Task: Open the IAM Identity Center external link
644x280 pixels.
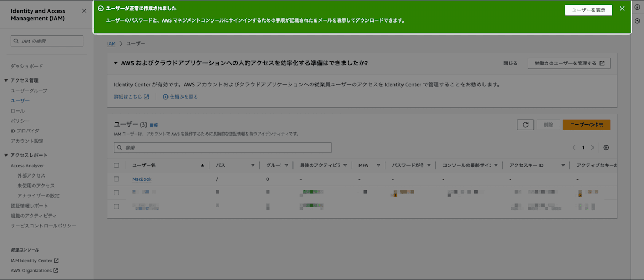Action: coord(35,261)
